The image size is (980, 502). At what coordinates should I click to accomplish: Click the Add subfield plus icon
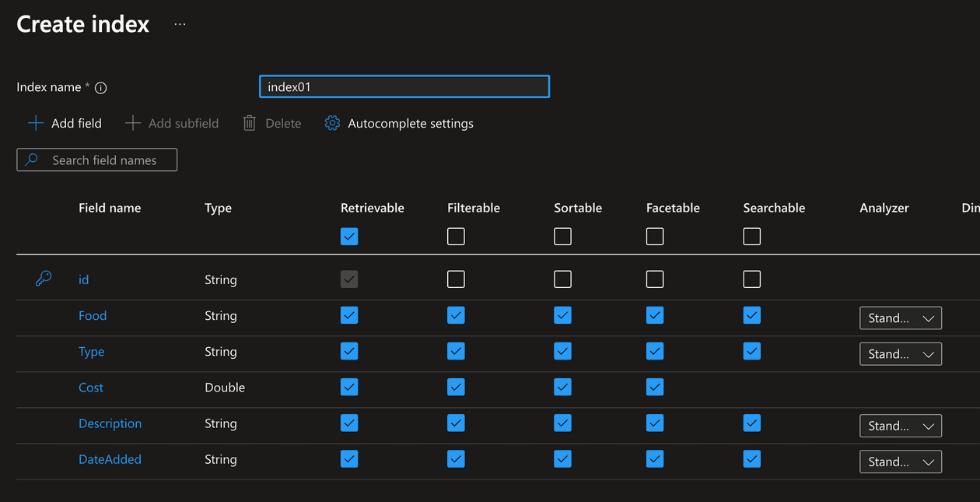pyautogui.click(x=132, y=123)
